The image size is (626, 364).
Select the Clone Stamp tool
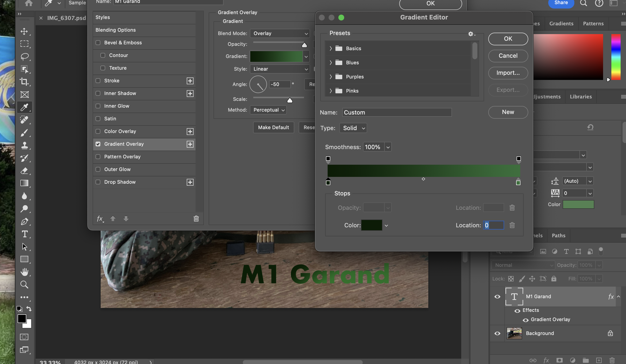24,145
